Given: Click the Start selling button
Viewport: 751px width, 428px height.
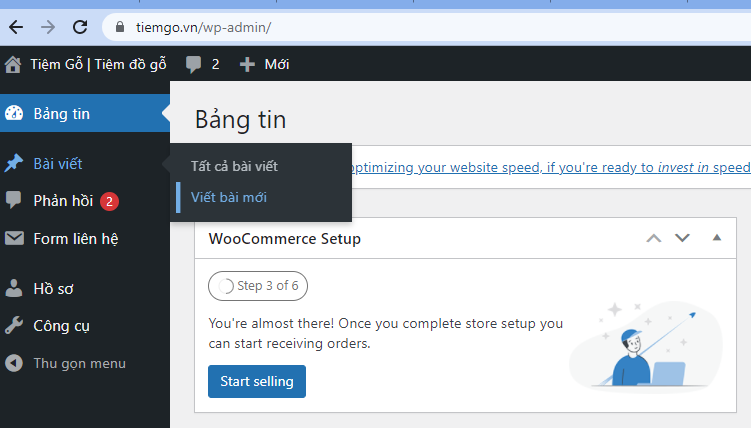Looking at the screenshot, I should coord(257,382).
